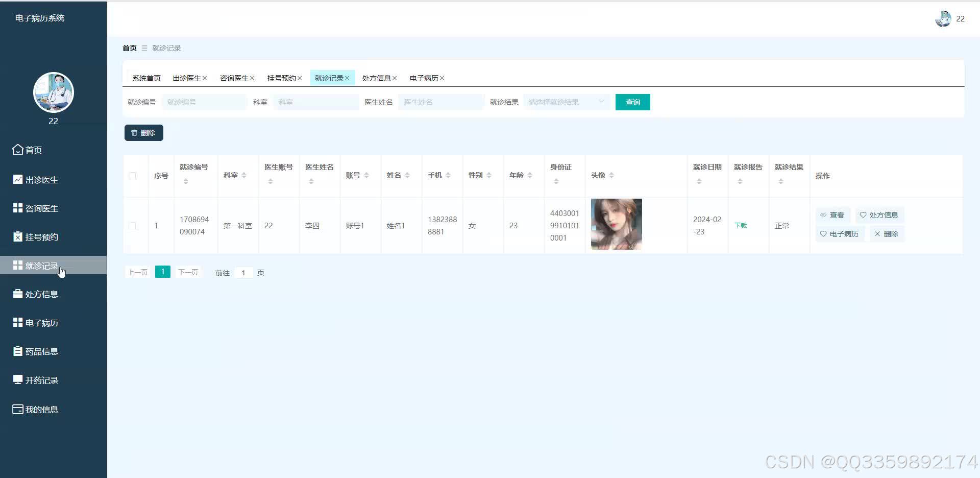Click 下一页 next page button

point(188,272)
